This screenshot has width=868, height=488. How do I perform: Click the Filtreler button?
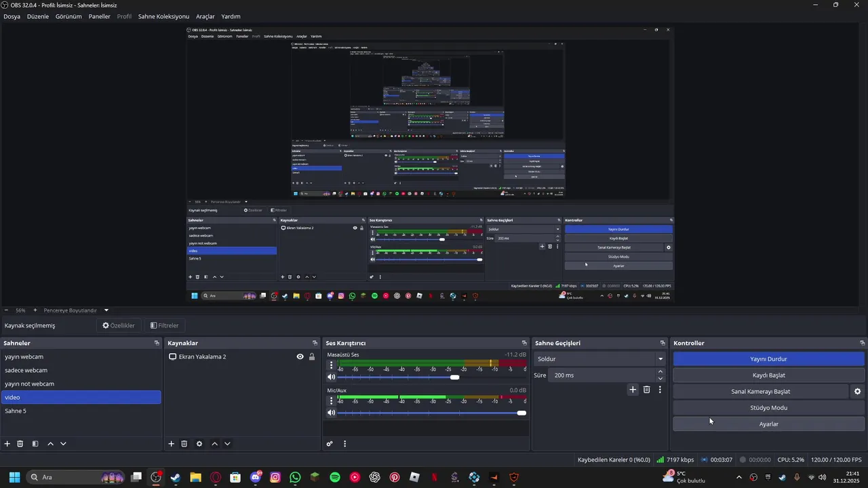point(165,325)
